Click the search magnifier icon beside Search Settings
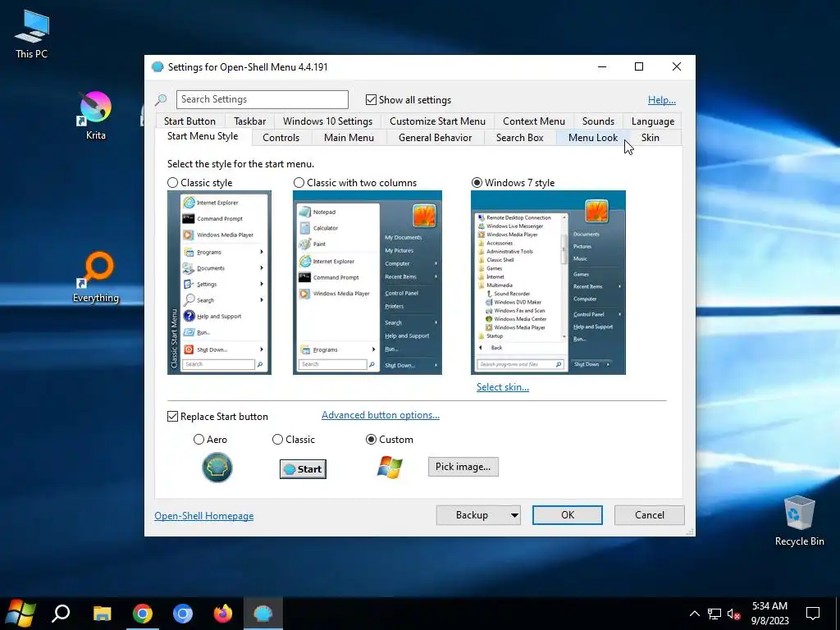Image resolution: width=840 pixels, height=630 pixels. click(161, 99)
